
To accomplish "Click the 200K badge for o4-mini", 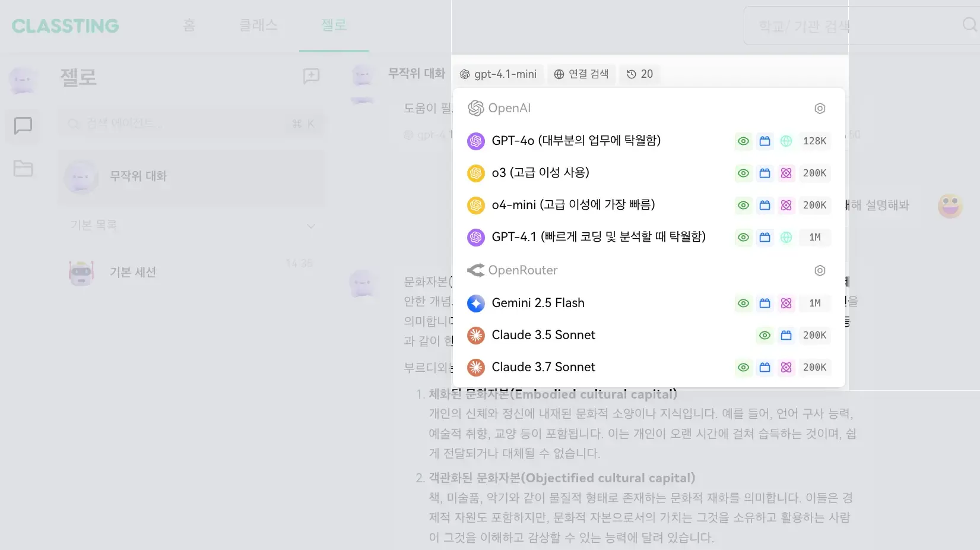I will pos(814,205).
